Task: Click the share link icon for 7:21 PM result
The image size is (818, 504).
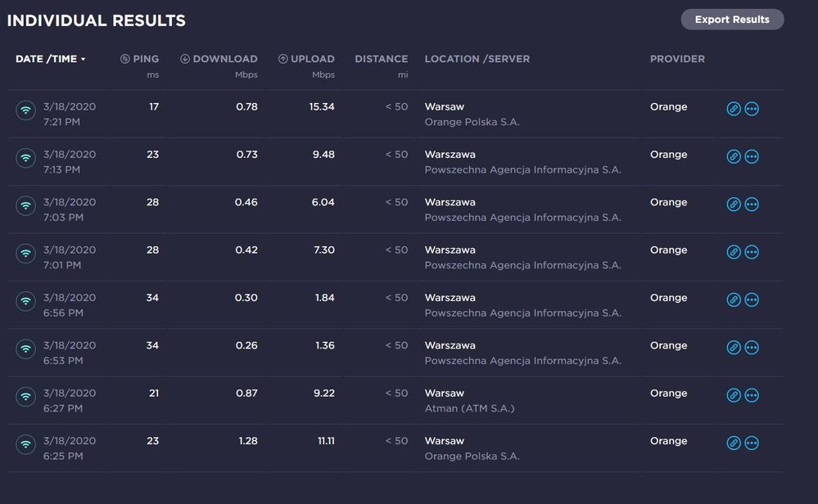Action: [734, 109]
